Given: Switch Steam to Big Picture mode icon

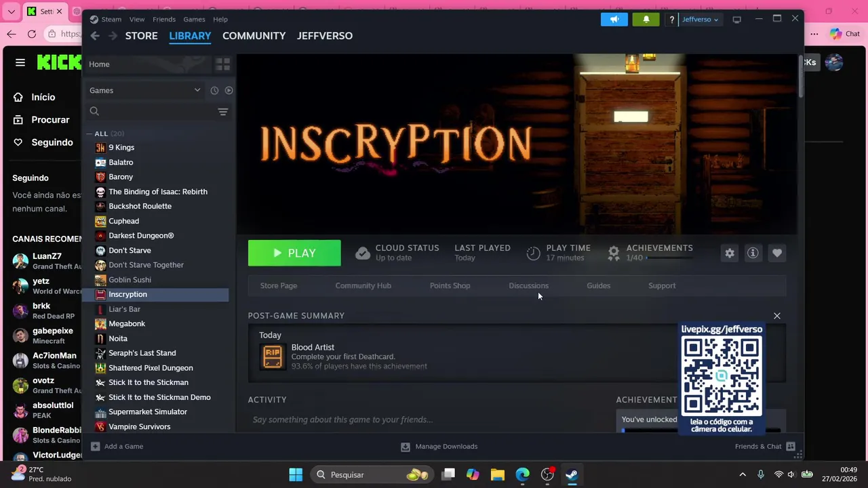Looking at the screenshot, I should coord(737,20).
